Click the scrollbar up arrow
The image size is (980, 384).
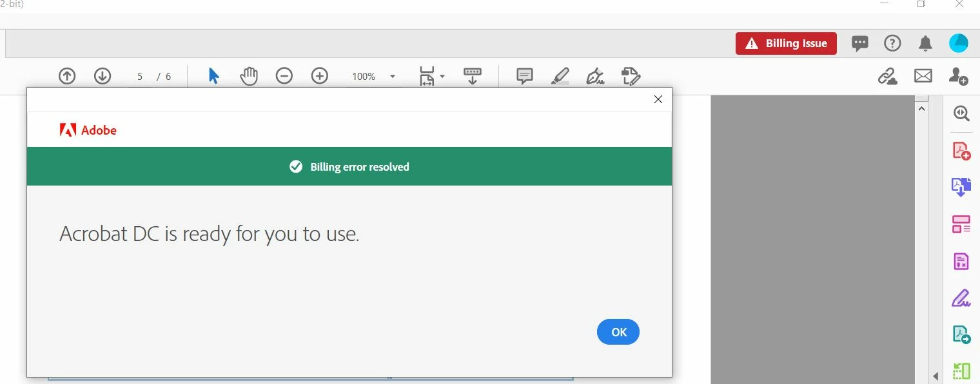pyautogui.click(x=921, y=109)
